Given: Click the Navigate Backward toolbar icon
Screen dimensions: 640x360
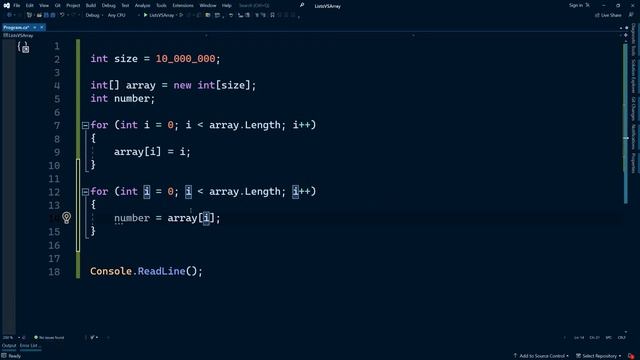Looking at the screenshot, I should pyautogui.click(x=9, y=15).
